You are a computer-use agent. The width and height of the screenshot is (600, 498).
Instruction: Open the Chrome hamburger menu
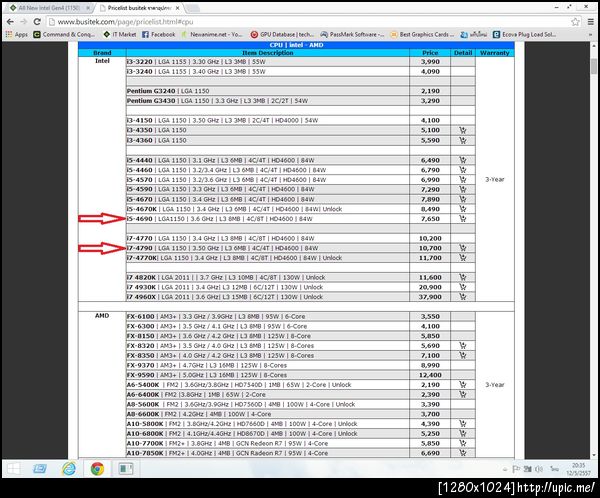(x=590, y=22)
